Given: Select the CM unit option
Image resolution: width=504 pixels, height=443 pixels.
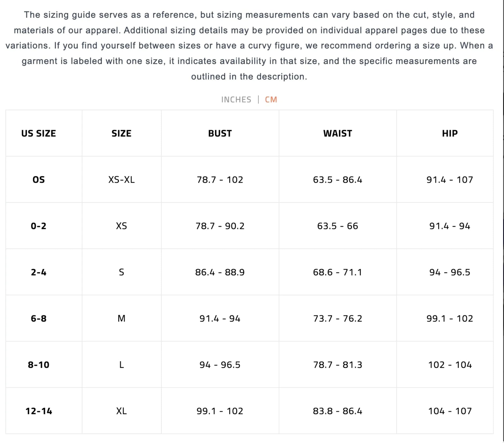Looking at the screenshot, I should (271, 100).
